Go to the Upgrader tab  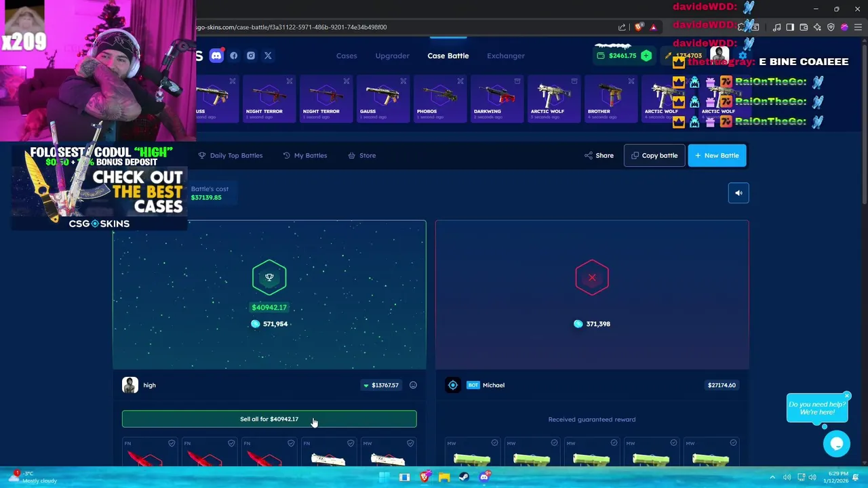pyautogui.click(x=393, y=56)
